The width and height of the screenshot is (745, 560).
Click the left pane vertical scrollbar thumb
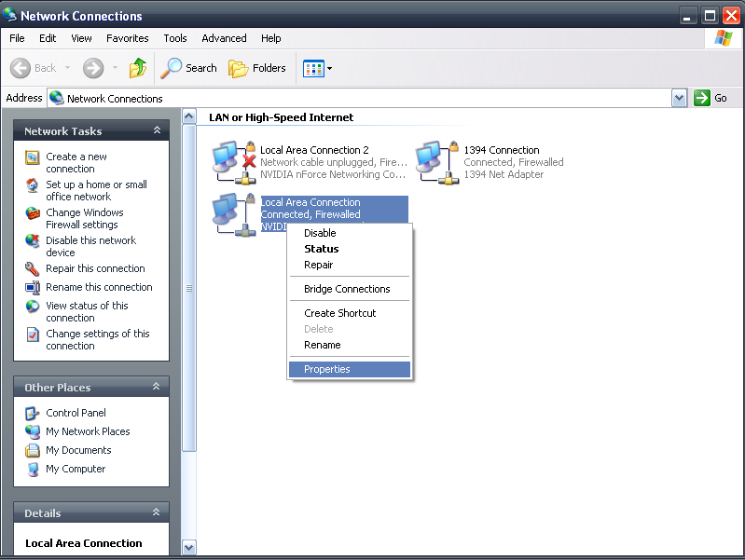point(189,288)
